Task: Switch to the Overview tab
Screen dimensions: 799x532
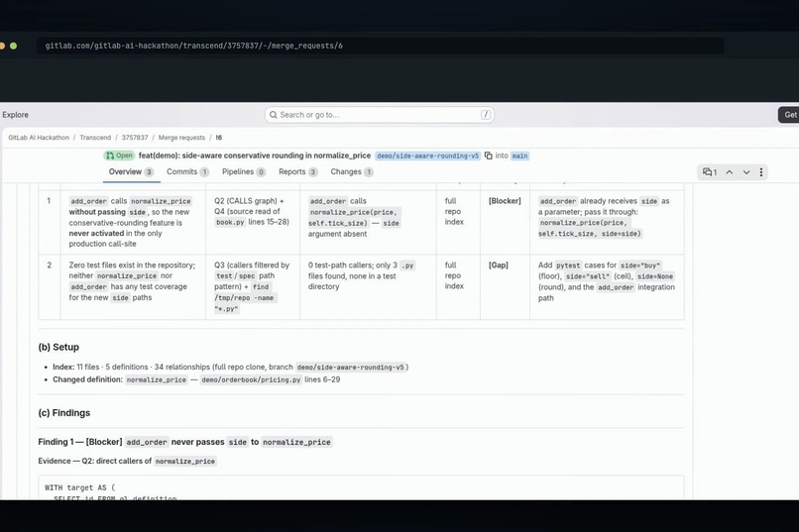Action: tap(131, 172)
